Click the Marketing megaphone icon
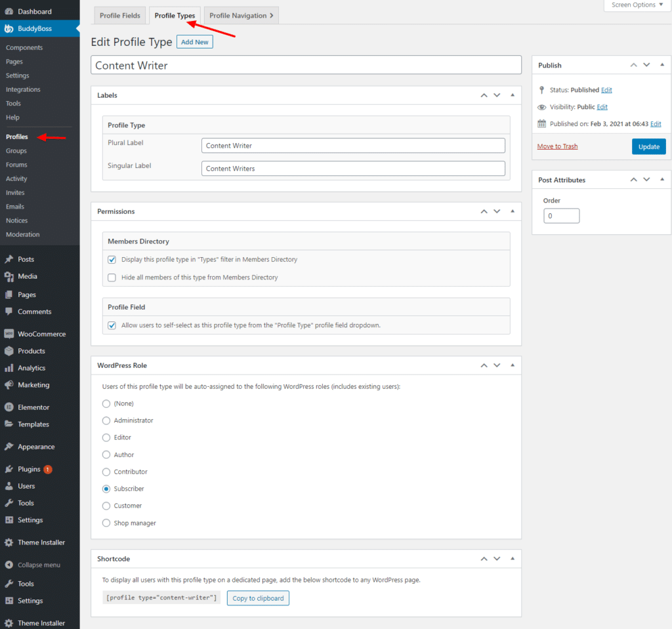Screen dimensions: 672x629 [9, 385]
